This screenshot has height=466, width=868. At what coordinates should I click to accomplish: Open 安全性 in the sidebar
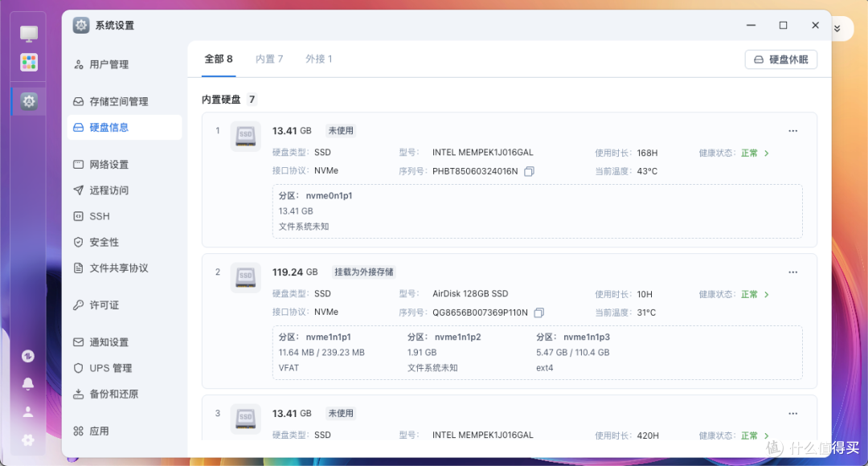(124, 242)
